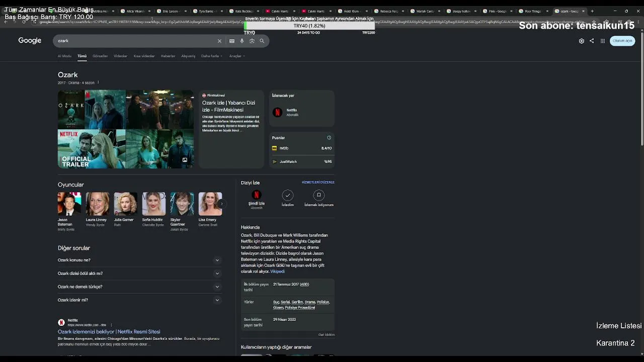Screen dimensions: 644x362
Task: Click the ABD link in release date
Action: (x=304, y=285)
